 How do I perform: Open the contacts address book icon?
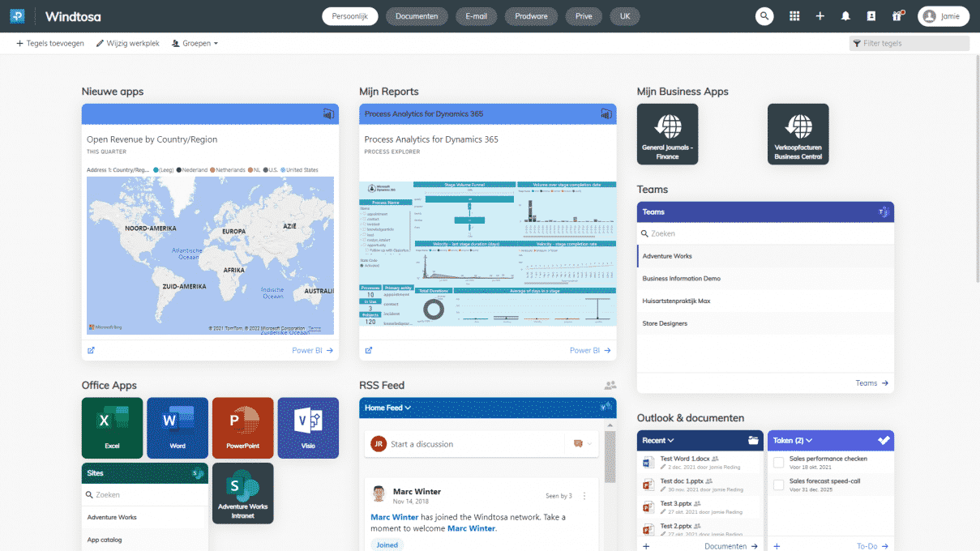(871, 16)
